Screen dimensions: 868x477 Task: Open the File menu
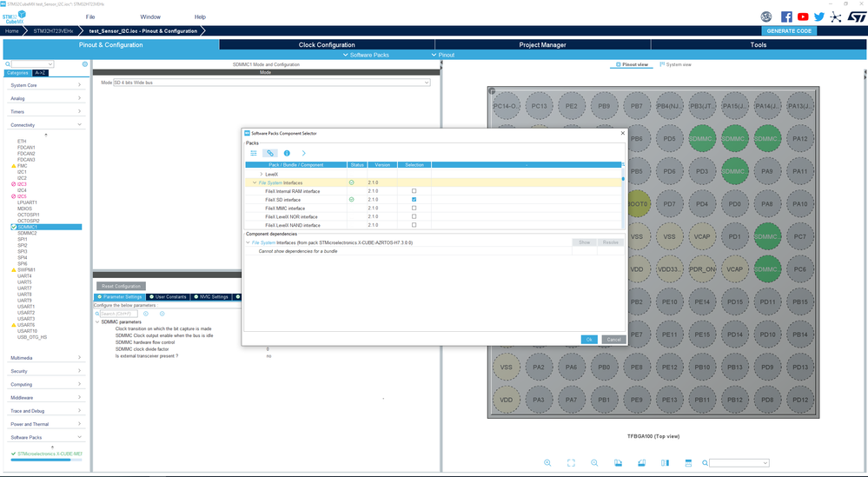[90, 17]
